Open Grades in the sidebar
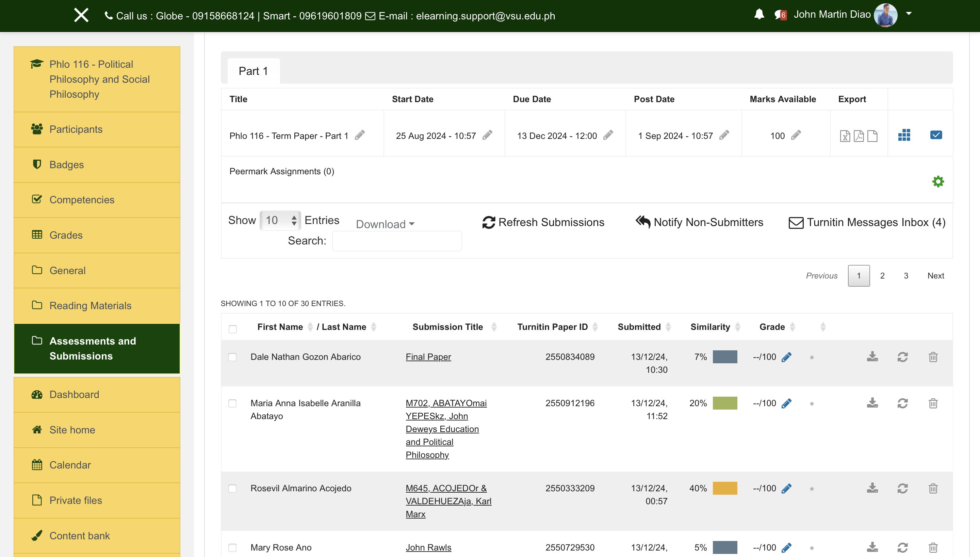Viewport: 980px width, 557px height. click(x=66, y=235)
